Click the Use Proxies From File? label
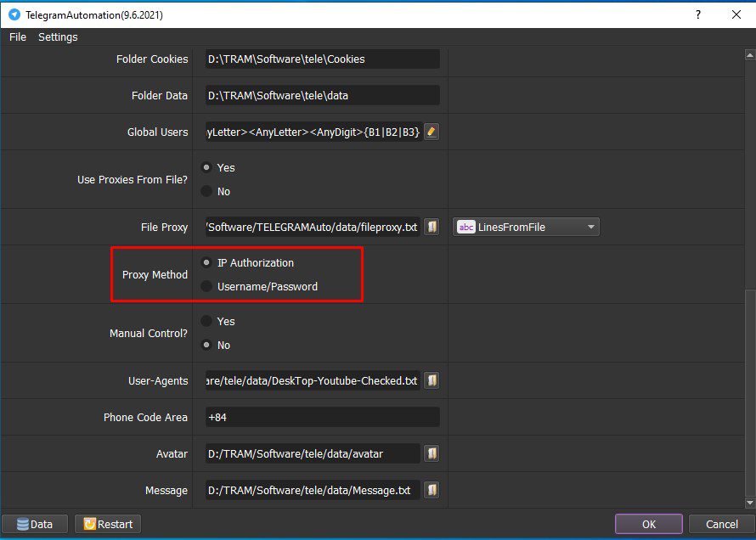 coord(133,179)
